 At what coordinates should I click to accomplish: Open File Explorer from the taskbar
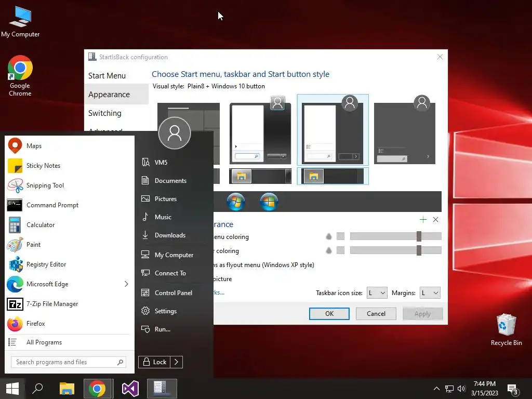pos(67,389)
